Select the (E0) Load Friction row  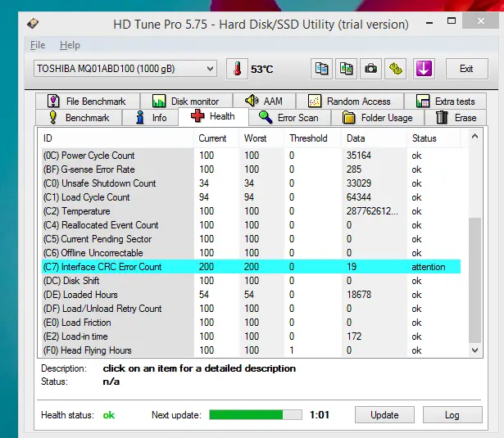251,323
